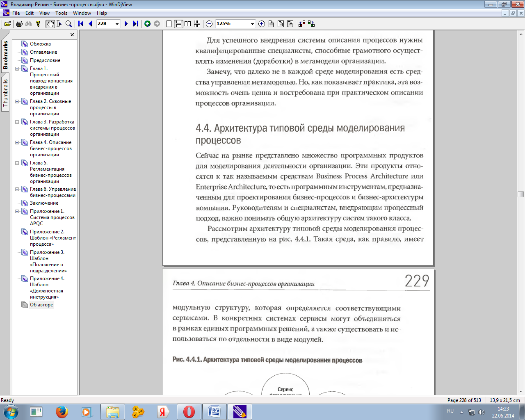Go to the next page
Viewport: 525px width, 420px height.
[126, 24]
